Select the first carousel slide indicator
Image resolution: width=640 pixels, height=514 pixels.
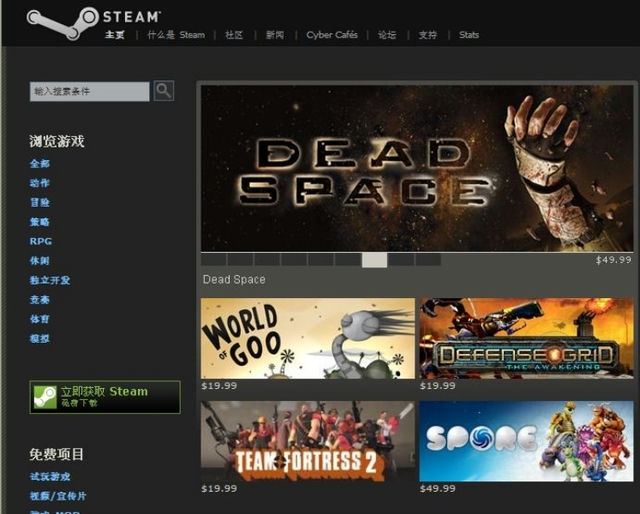(x=214, y=260)
